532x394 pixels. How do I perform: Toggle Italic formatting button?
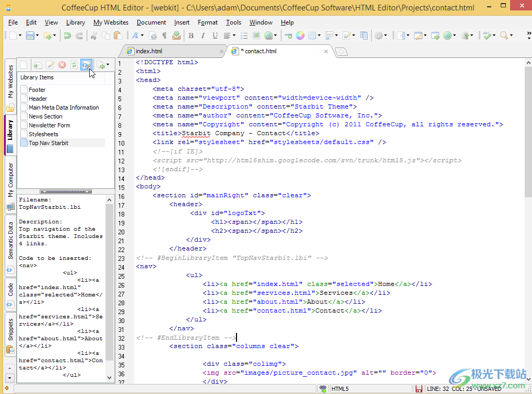203,35
